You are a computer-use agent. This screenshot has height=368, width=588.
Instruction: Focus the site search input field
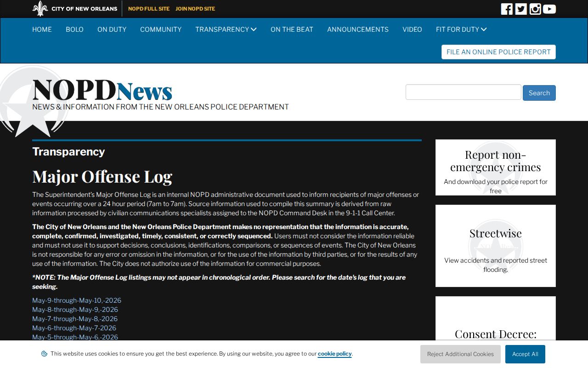[464, 92]
